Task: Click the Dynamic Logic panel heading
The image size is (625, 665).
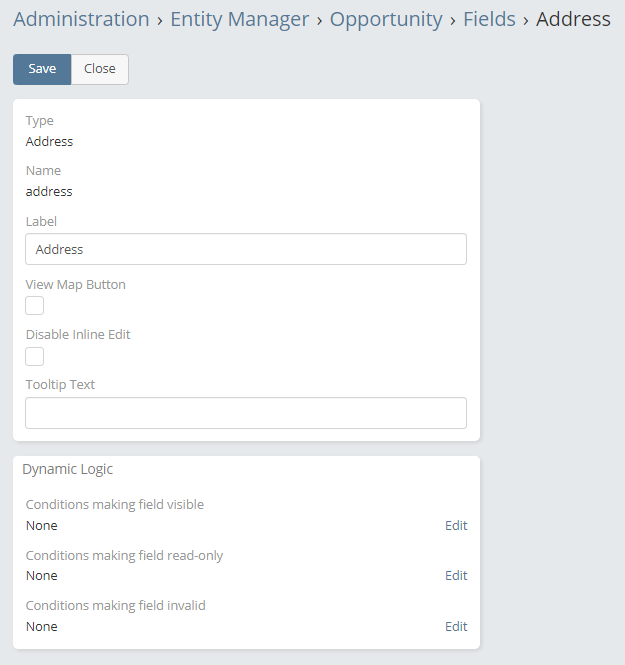Action: point(68,469)
